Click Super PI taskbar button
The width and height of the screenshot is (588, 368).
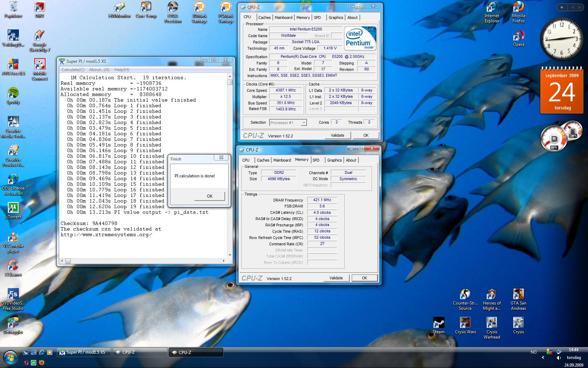click(x=84, y=352)
